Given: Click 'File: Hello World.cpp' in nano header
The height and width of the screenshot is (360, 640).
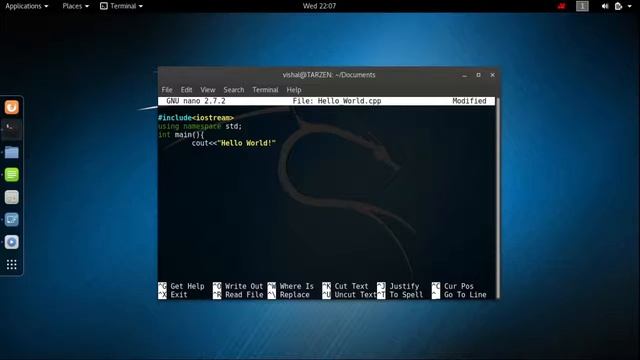Looking at the screenshot, I should [337, 101].
